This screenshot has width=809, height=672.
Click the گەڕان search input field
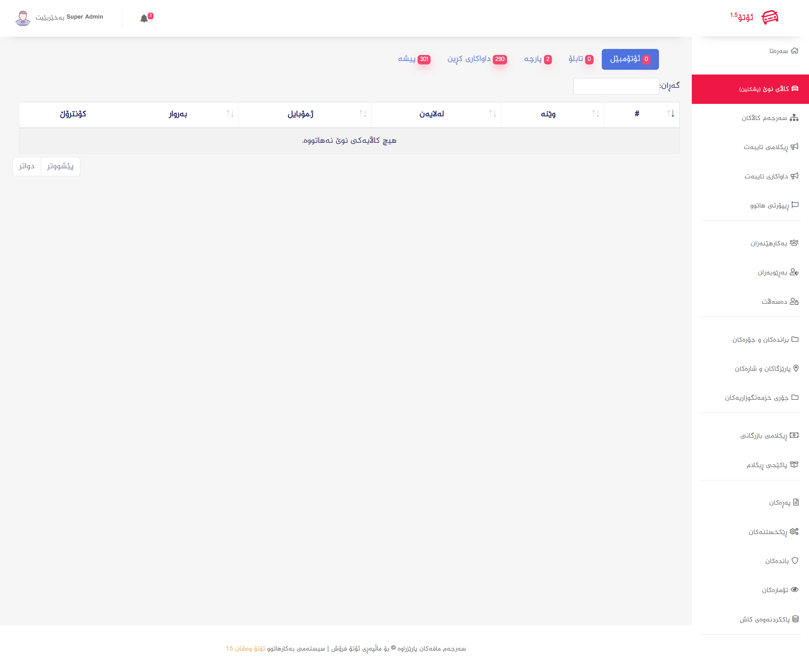coord(616,86)
